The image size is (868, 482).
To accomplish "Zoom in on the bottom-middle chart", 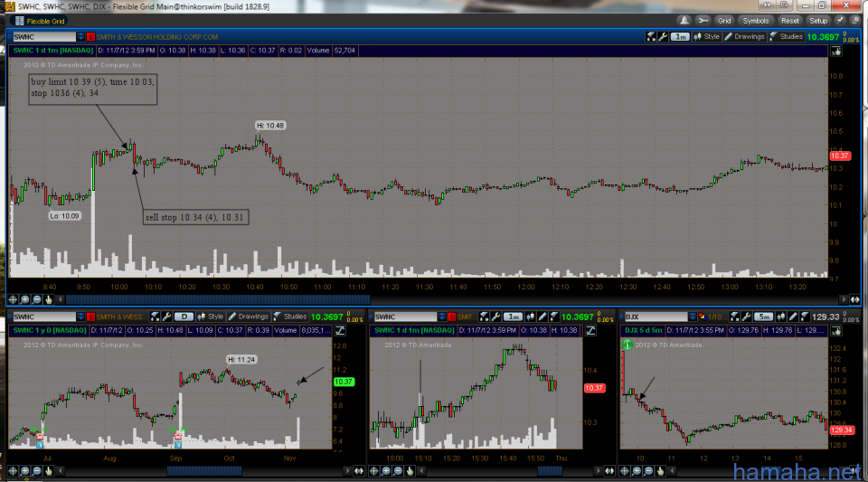I will tap(386, 471).
